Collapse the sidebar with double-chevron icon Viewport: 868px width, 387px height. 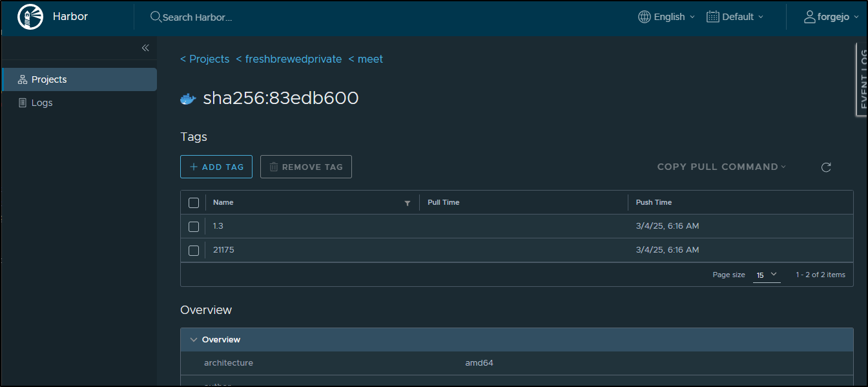click(145, 48)
